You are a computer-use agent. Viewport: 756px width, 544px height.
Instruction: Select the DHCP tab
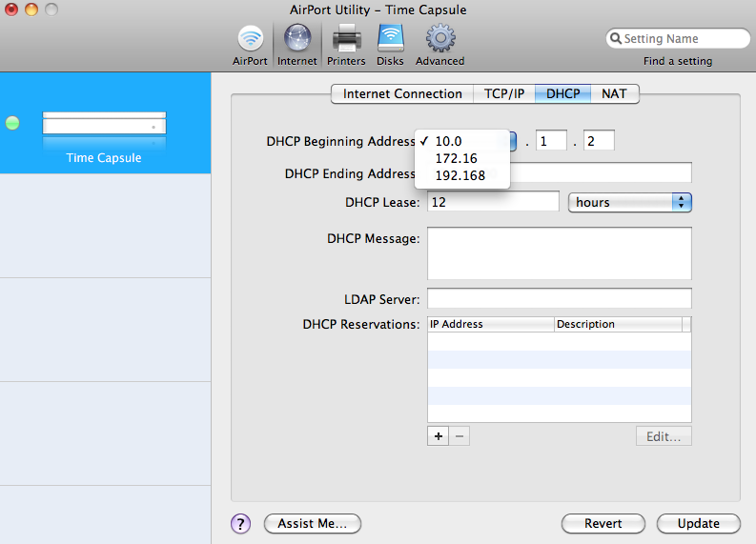(x=562, y=94)
